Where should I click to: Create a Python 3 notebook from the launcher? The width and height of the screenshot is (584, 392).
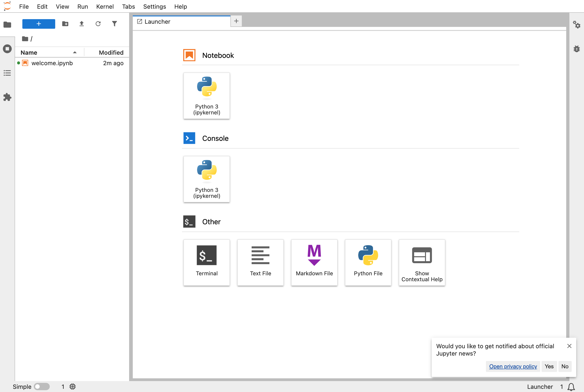click(x=206, y=96)
